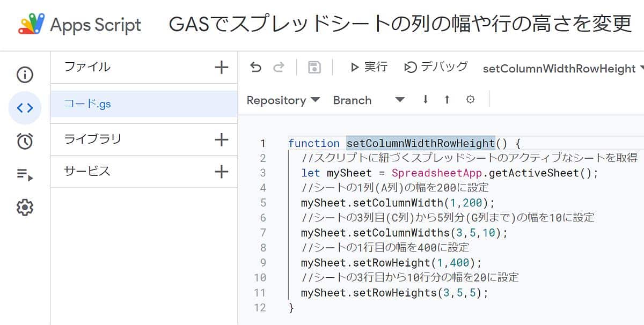Push changes using the up arrow icon

[x=447, y=100]
